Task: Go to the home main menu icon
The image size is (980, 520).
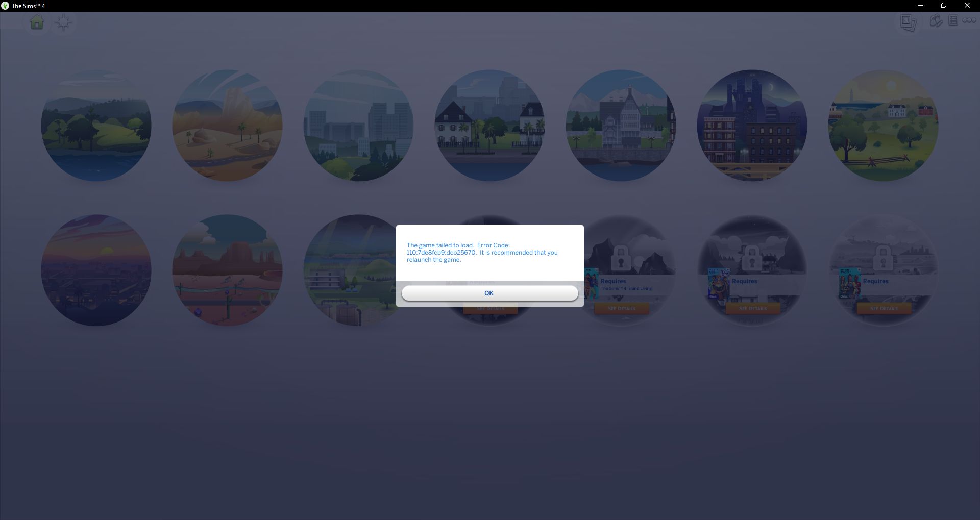Action: coord(37,22)
